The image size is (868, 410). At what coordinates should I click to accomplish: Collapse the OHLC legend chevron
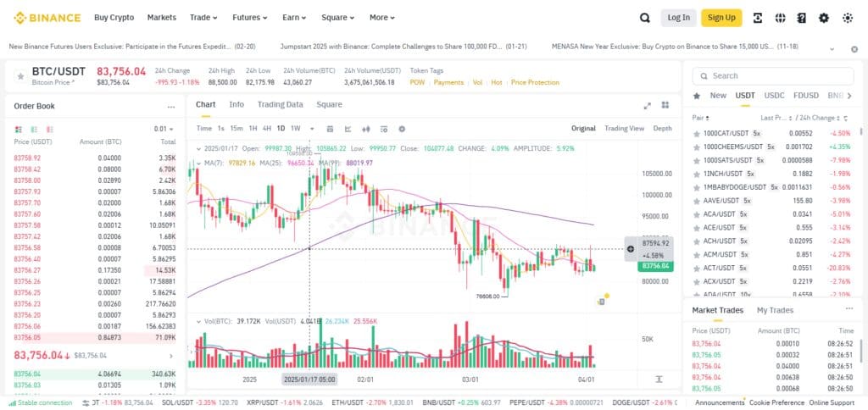[x=198, y=149]
